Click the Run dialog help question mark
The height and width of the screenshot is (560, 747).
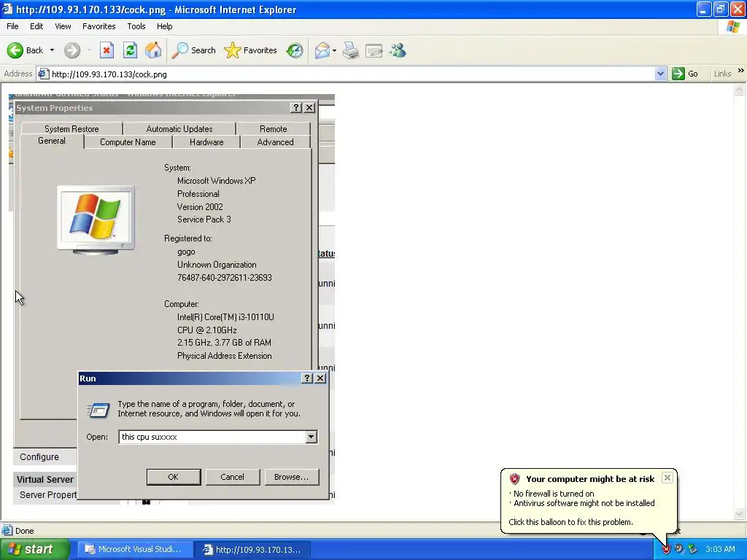(307, 378)
